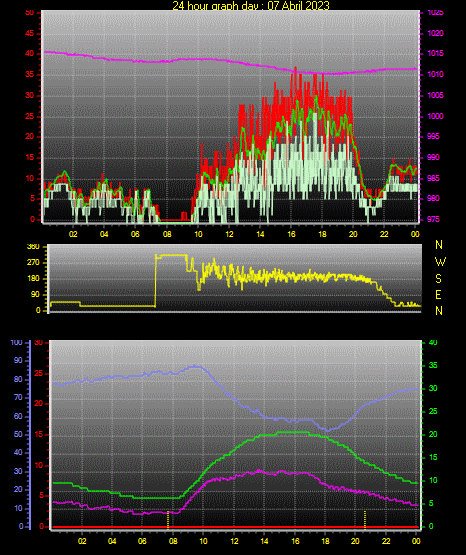Viewport: 466px width, 555px height.
Task: Click the green temperature axis label "40" in bottom chart
Action: point(433,343)
